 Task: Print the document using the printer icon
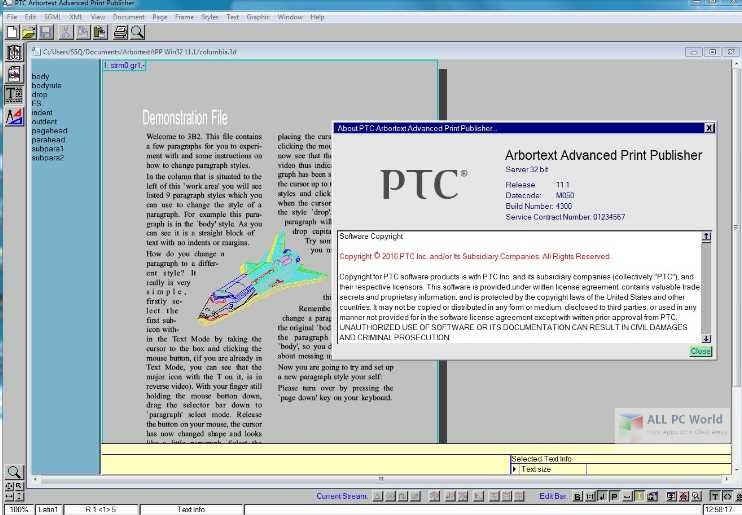coord(120,32)
